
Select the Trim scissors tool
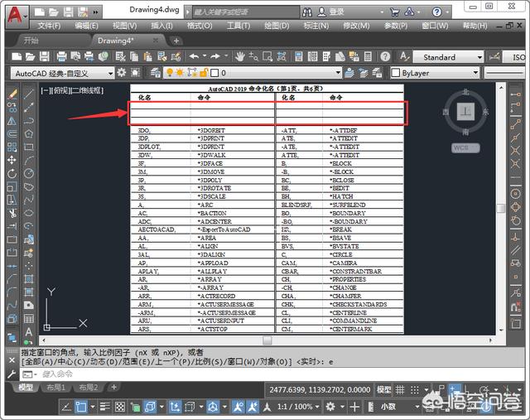[12, 213]
